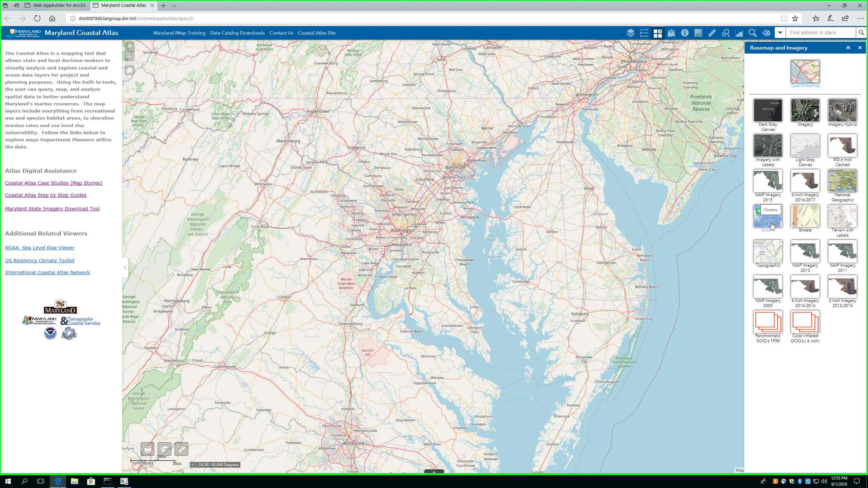This screenshot has height=488, width=868.
Task: Expand the search source dropdown arrow
Action: (780, 33)
